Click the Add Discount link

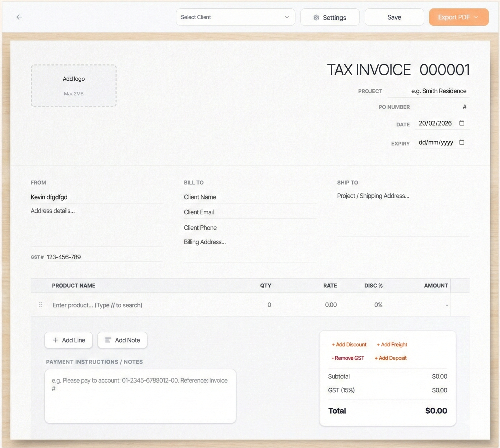pyautogui.click(x=349, y=344)
